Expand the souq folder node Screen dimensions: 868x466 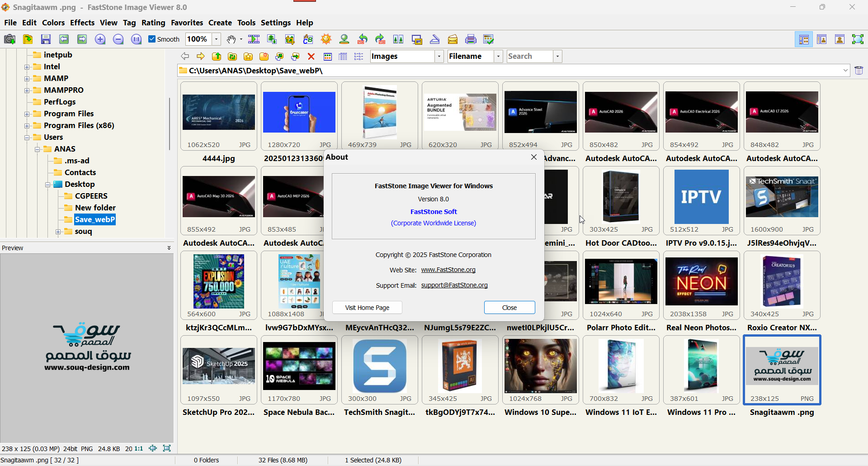click(58, 232)
